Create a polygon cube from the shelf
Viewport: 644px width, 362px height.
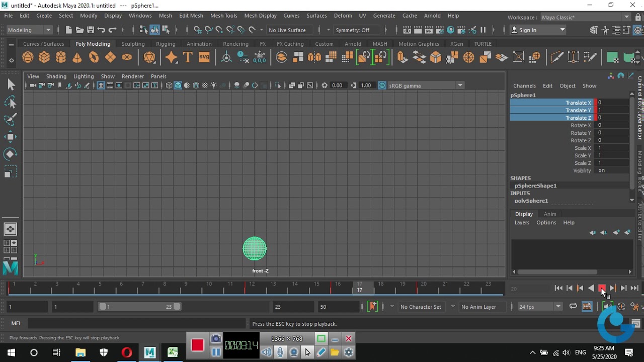(x=44, y=57)
